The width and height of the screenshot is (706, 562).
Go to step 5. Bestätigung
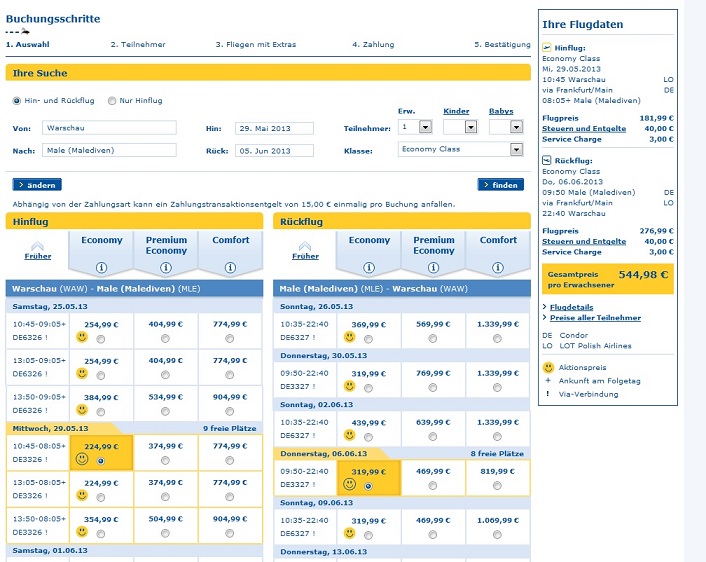tap(502, 45)
